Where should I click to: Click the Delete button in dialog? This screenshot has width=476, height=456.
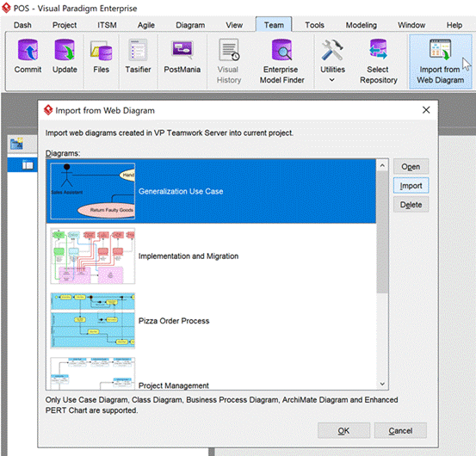tap(411, 205)
